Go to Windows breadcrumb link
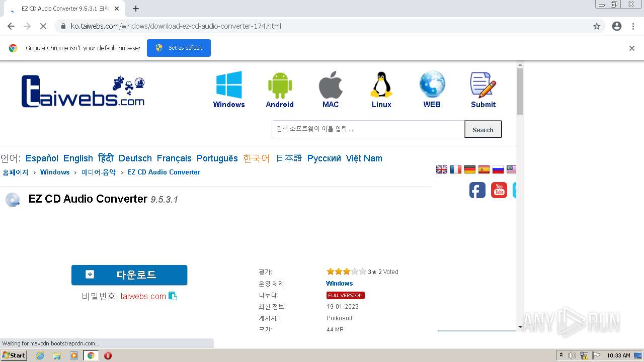The height and width of the screenshot is (362, 644). [55, 172]
